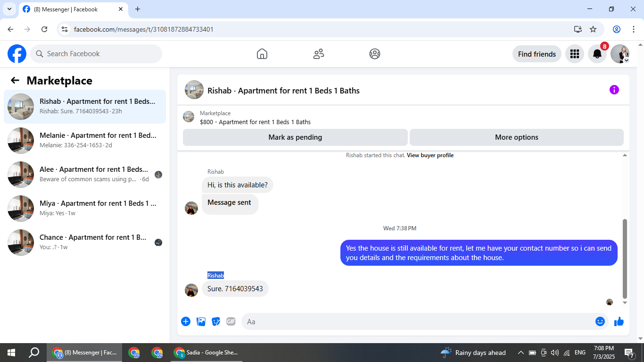Click the install app icon in address bar

(x=578, y=29)
